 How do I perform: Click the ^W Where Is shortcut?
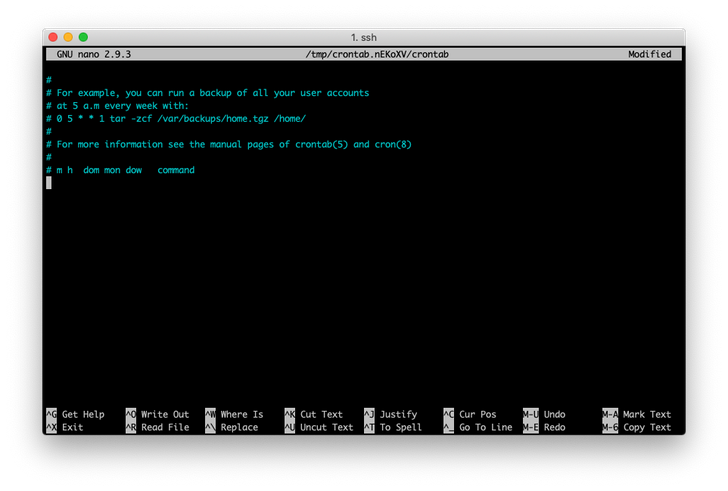(x=234, y=414)
